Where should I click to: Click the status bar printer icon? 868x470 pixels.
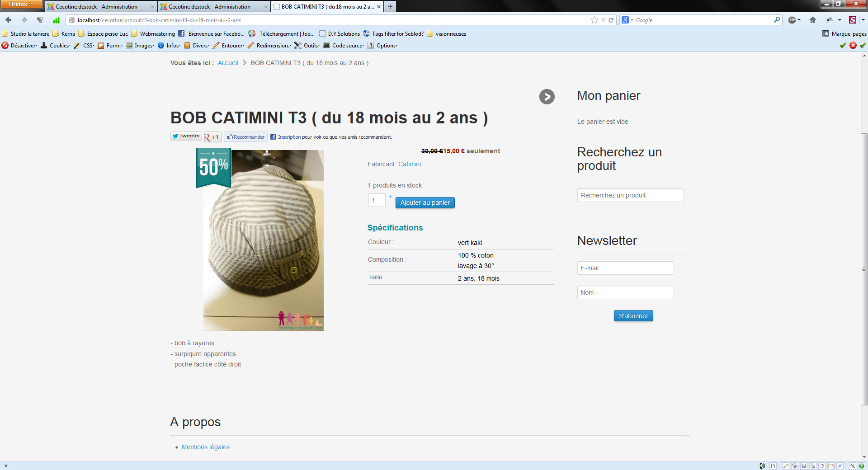[x=813, y=466]
